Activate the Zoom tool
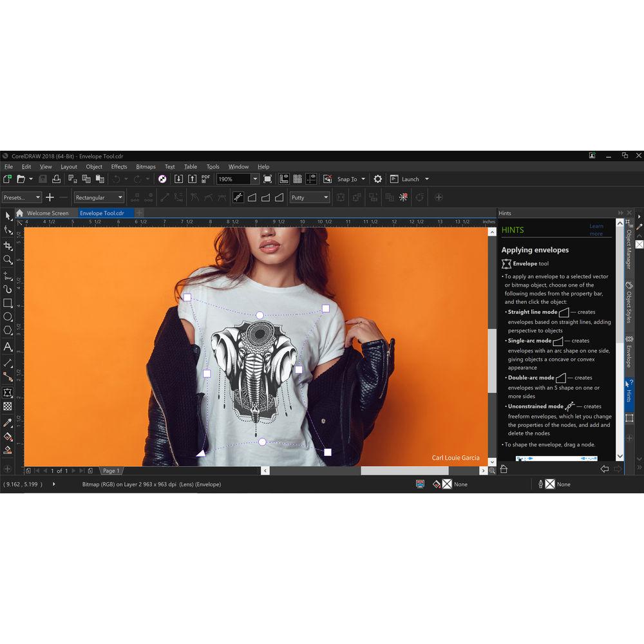This screenshot has height=644, width=644. point(8,259)
